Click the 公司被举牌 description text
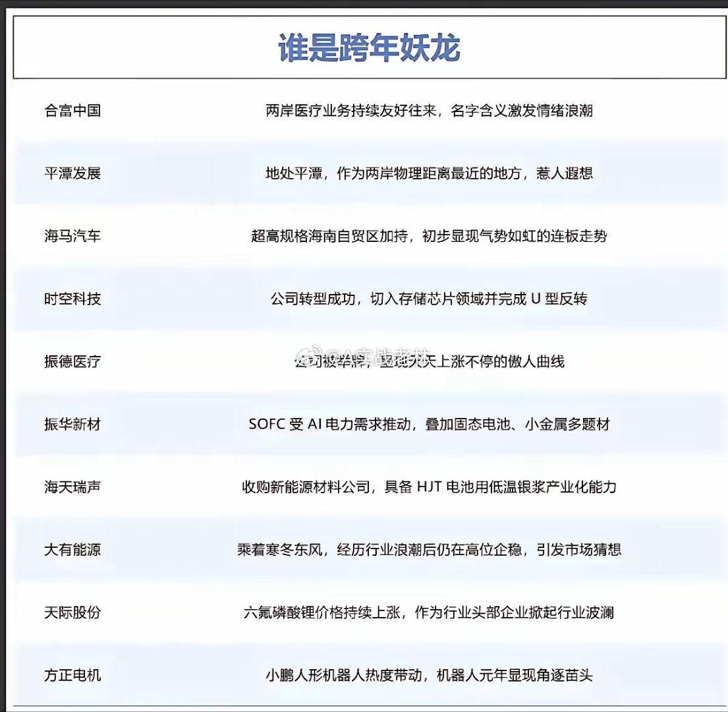This screenshot has height=712, width=728. 432,361
